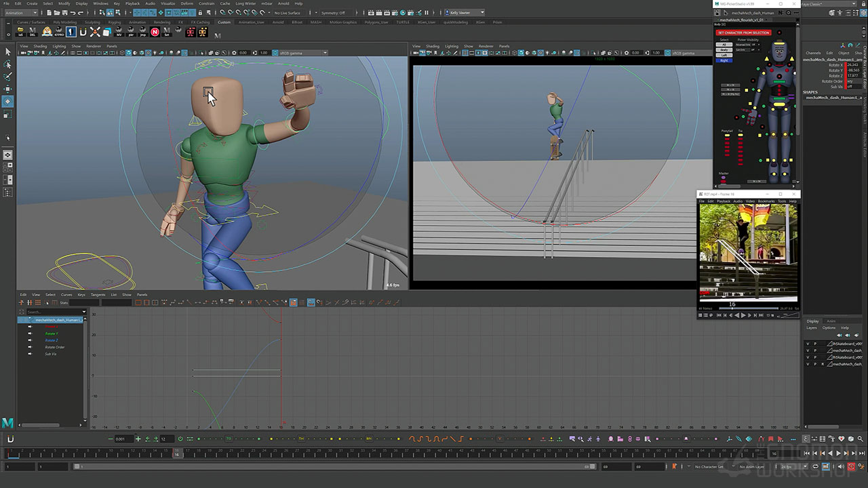Screen dimensions: 868x488
Task: Click the magnet shelf icon
Action: click(83, 32)
